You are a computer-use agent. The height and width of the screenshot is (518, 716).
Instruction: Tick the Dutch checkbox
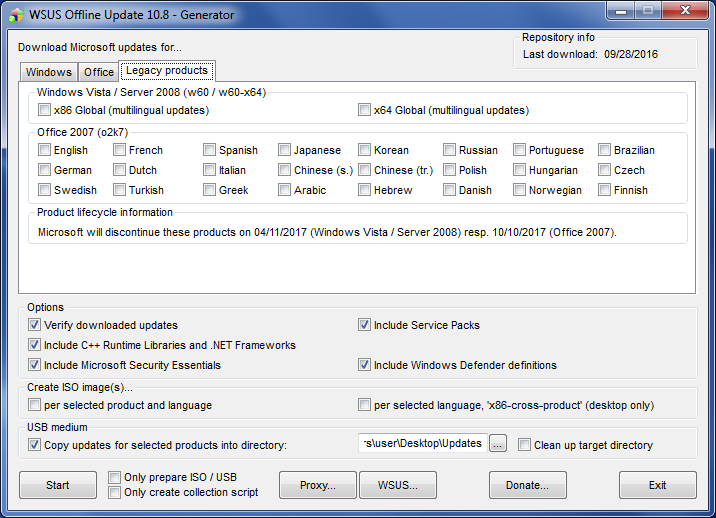(x=119, y=170)
